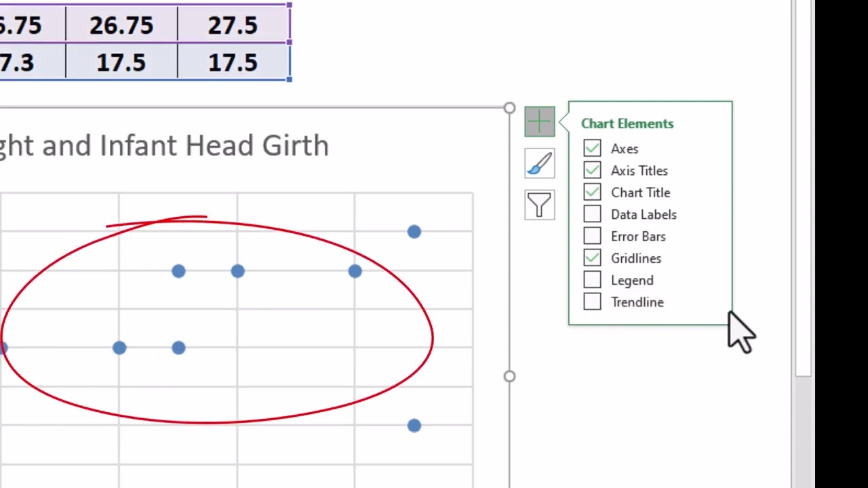
Task: Click the Chart Elements panel heading
Action: tap(627, 123)
